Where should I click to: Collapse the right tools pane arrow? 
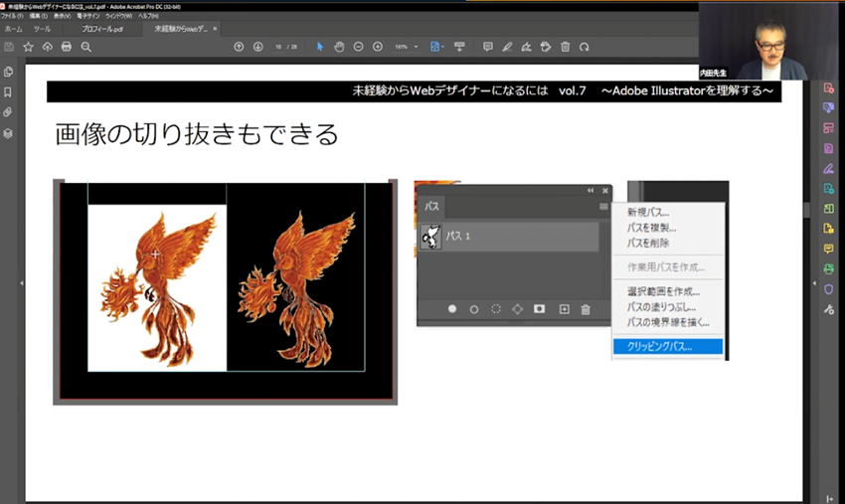[x=814, y=283]
